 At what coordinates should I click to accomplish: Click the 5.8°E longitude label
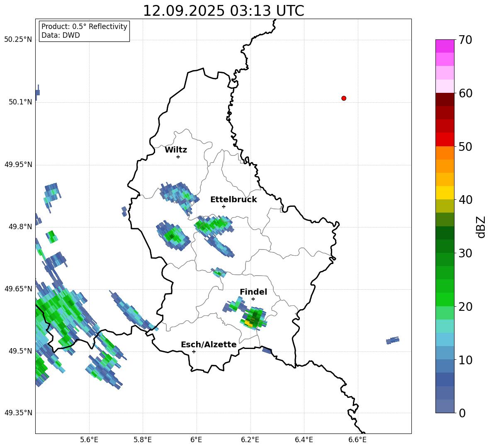143,440
